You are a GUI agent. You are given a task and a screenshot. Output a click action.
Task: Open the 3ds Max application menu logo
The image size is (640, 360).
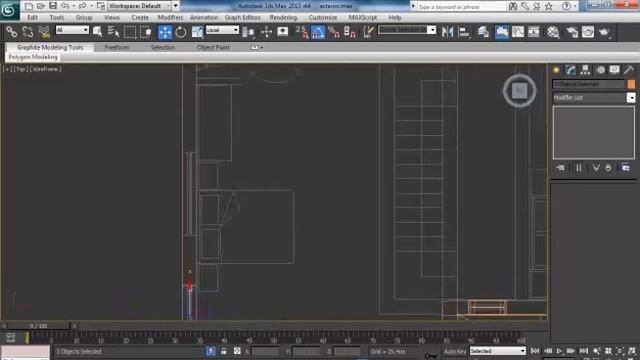pyautogui.click(x=9, y=9)
